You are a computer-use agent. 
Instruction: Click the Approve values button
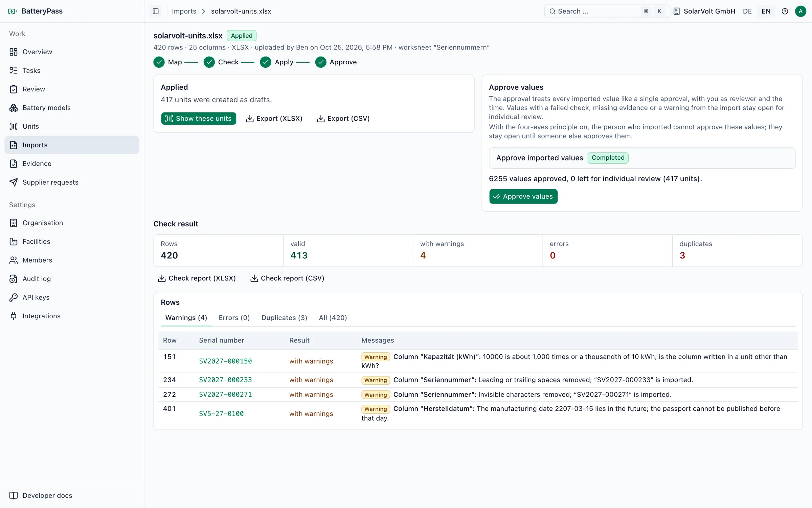[523, 196]
